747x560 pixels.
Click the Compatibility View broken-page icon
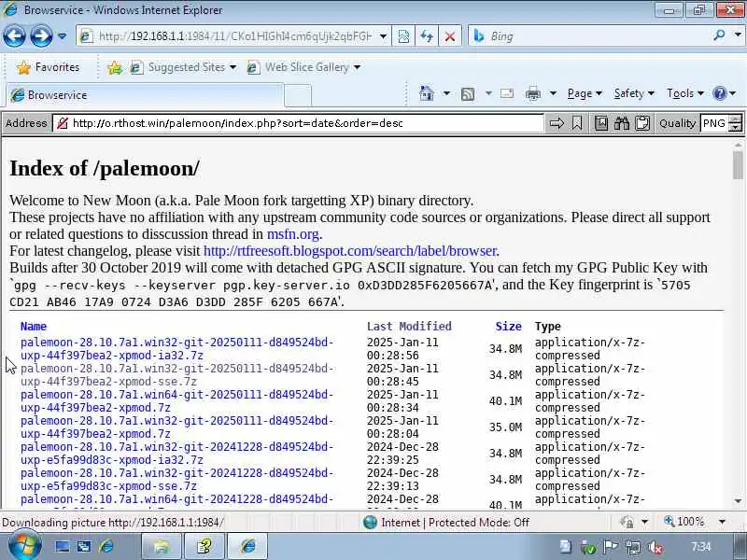point(403,36)
